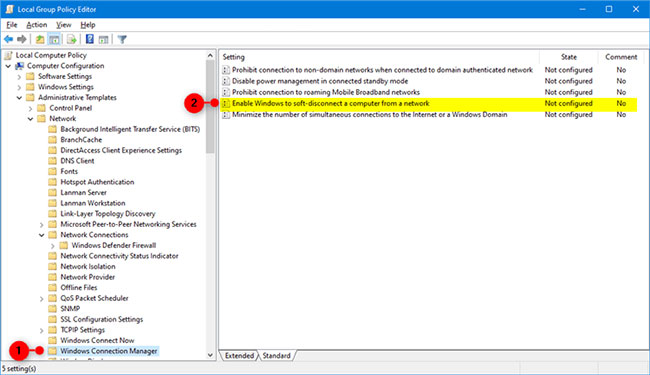Collapse the Computer Configuration node

click(x=8, y=66)
